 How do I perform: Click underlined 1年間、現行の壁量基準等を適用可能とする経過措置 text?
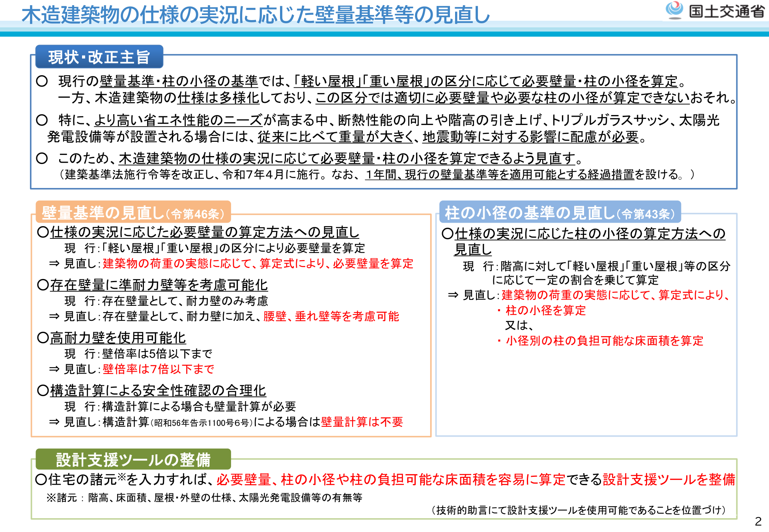500,174
